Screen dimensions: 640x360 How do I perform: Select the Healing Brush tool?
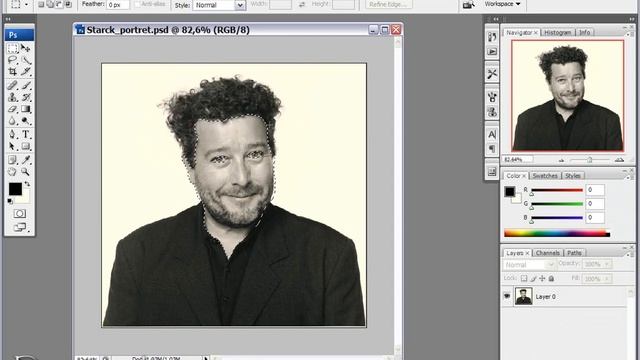(x=13, y=85)
